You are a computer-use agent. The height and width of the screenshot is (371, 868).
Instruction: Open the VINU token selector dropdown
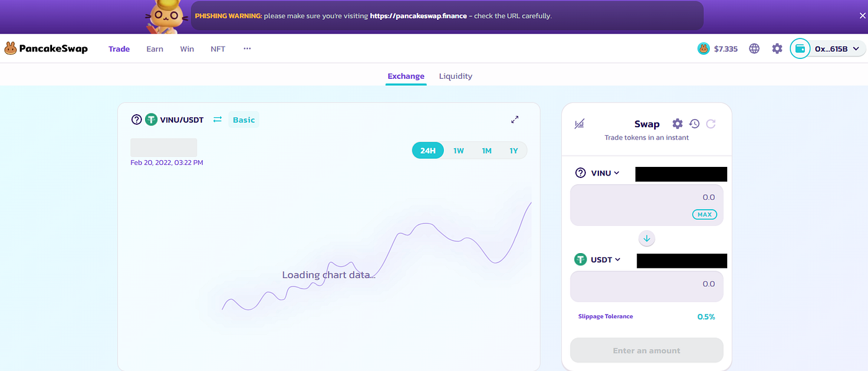click(x=598, y=173)
